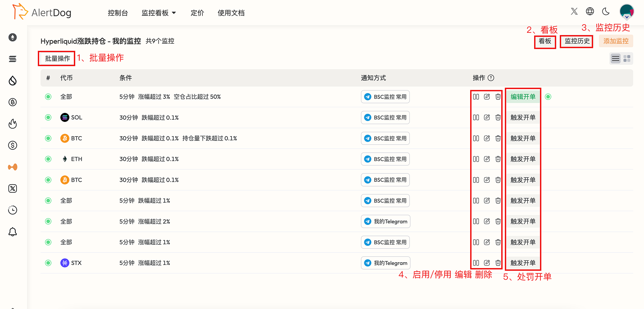Viewport: 644px width, 309px height.
Task: Expand the 监控看板 dropdown menu
Action: (159, 13)
